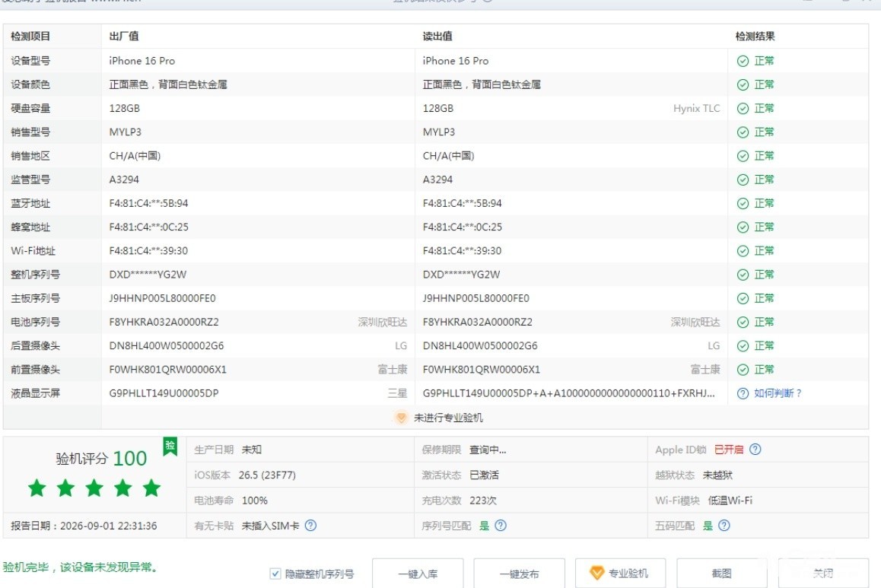Click green check icon in 设备型号 row
Image resolution: width=881 pixels, height=588 pixels.
743,61
